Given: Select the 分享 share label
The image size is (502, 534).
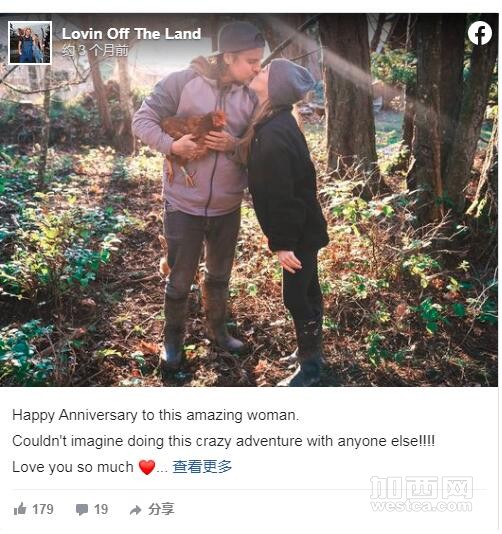Looking at the screenshot, I should pyautogui.click(x=161, y=509).
